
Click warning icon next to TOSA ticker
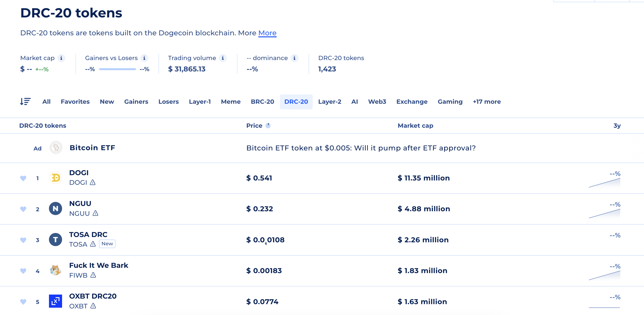93,244
